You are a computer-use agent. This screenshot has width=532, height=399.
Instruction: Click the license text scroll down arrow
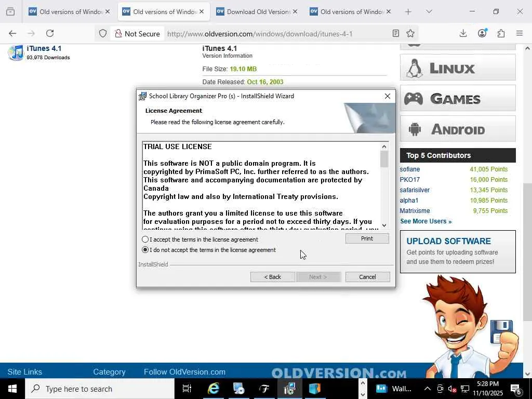point(384,225)
